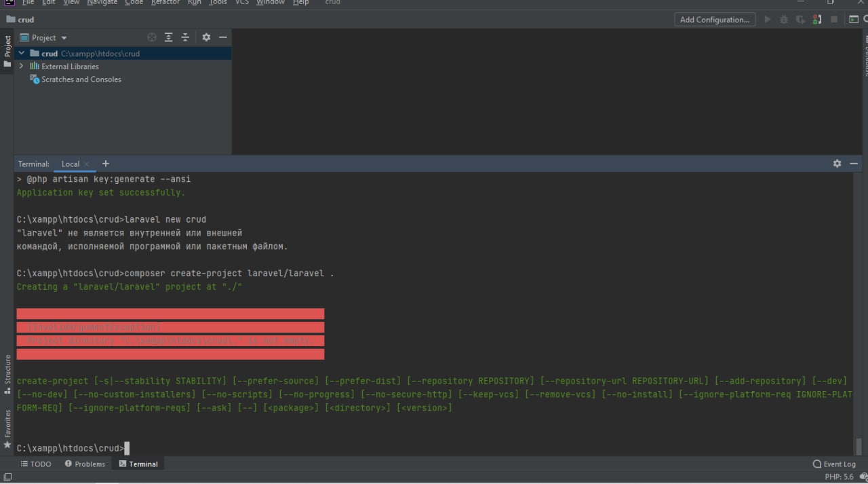This screenshot has height=484, width=868.
Task: Click the Listen for PHP Debug Connections phone icon
Action: click(x=817, y=20)
